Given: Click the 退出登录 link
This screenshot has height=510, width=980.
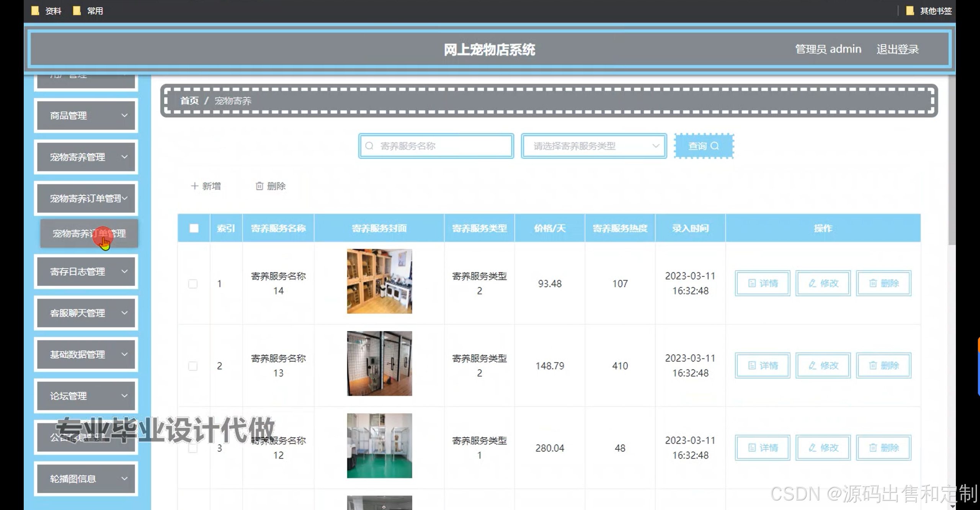Looking at the screenshot, I should pos(897,49).
